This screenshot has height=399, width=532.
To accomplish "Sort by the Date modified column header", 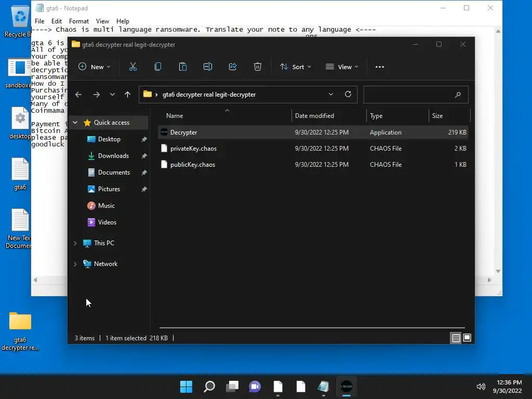I will 329,116.
